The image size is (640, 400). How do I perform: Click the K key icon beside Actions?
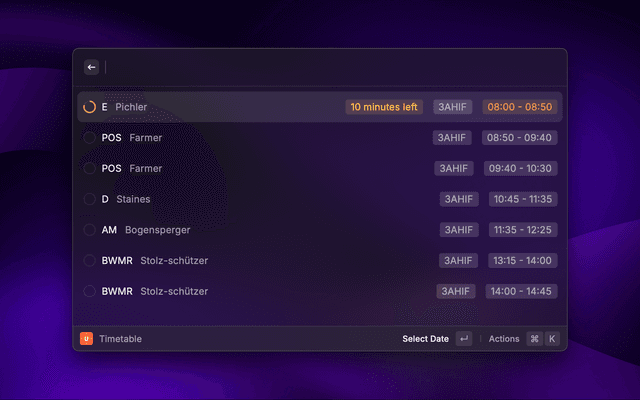click(552, 339)
